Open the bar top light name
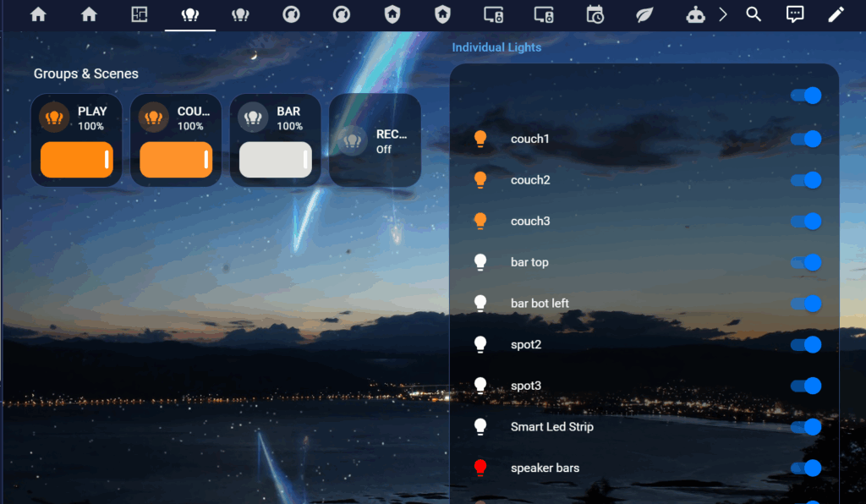Viewport: 866px width, 504px height. (529, 262)
